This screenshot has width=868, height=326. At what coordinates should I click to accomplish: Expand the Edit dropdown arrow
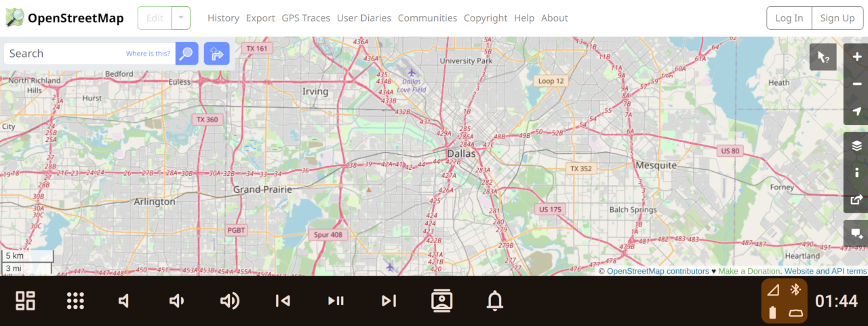[x=180, y=18]
